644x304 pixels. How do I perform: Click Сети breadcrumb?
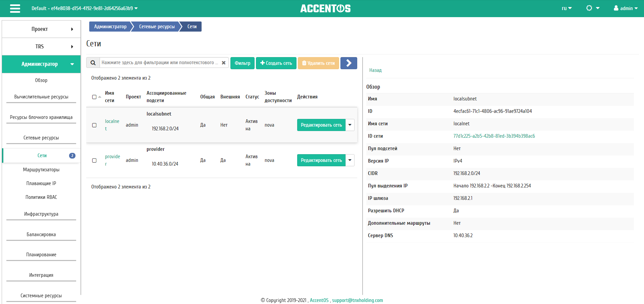(x=192, y=27)
